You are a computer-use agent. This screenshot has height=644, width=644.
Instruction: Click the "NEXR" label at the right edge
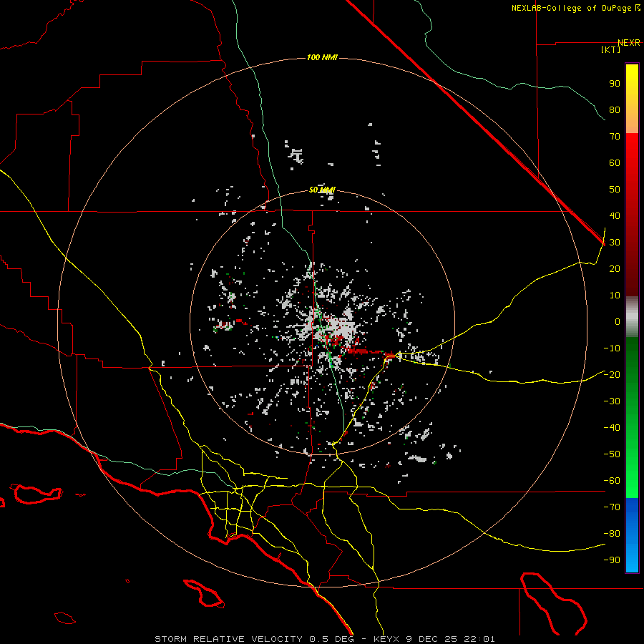click(629, 43)
